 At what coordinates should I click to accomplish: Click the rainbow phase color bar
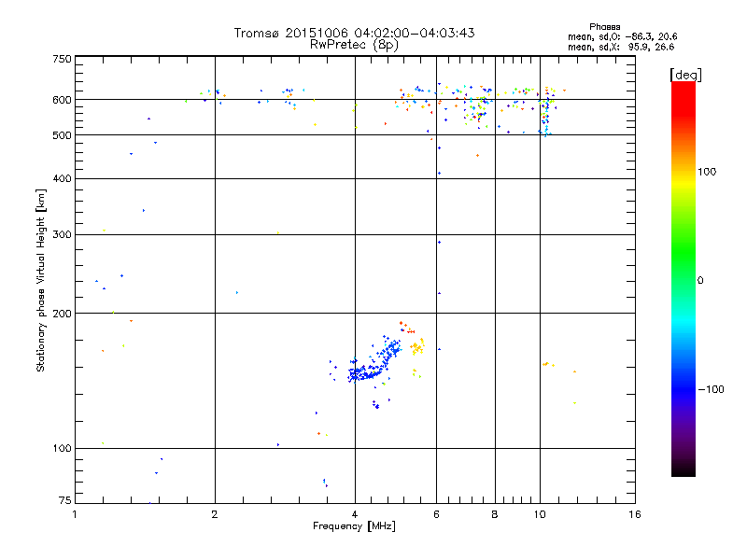pos(684,278)
